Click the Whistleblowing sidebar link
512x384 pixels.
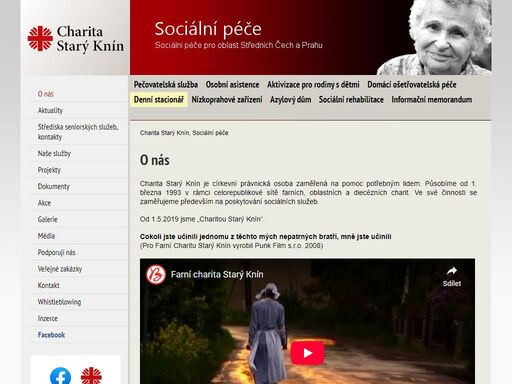[x=59, y=302]
